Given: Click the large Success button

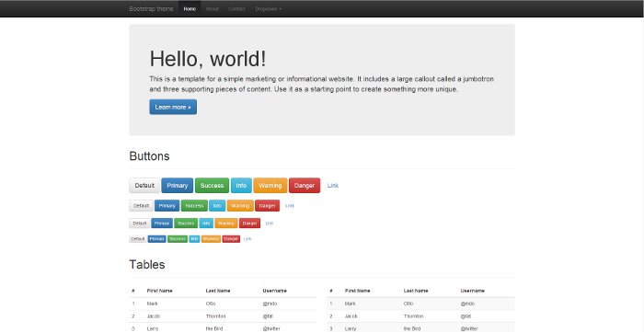Looking at the screenshot, I should 212,186.
